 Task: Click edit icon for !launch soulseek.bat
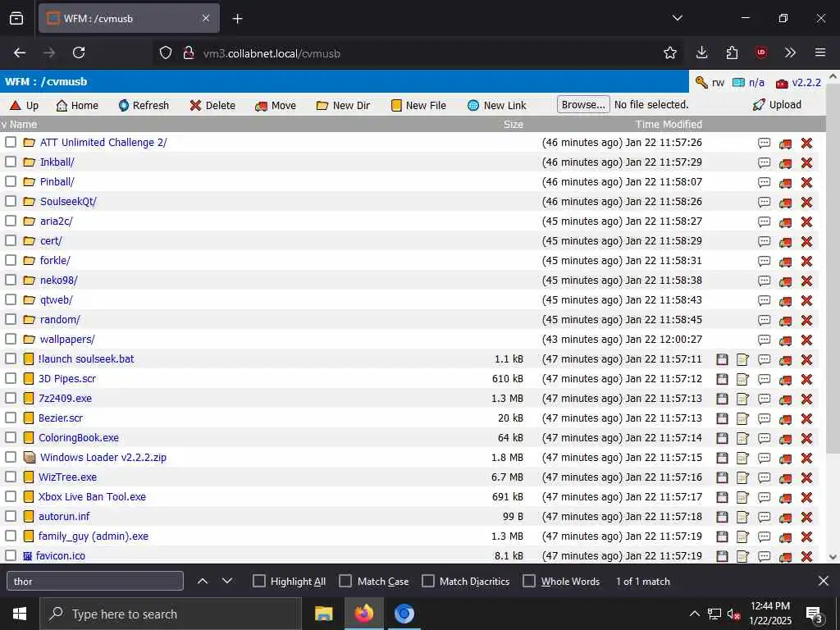[742, 359]
